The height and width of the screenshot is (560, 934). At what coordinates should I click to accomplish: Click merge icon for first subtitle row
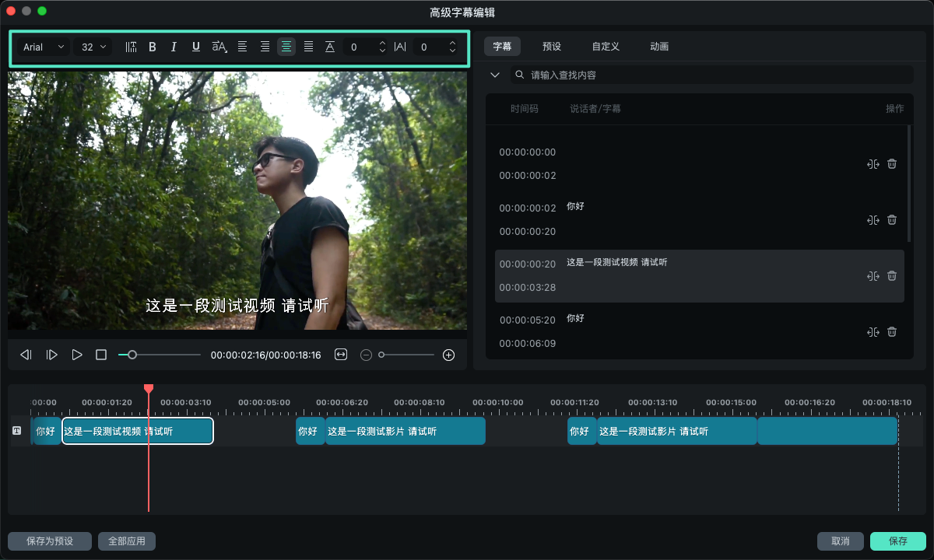coord(873,164)
